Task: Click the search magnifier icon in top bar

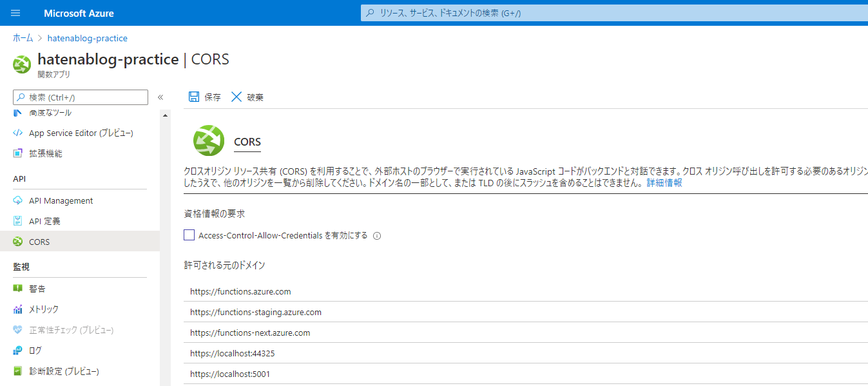Action: click(370, 13)
